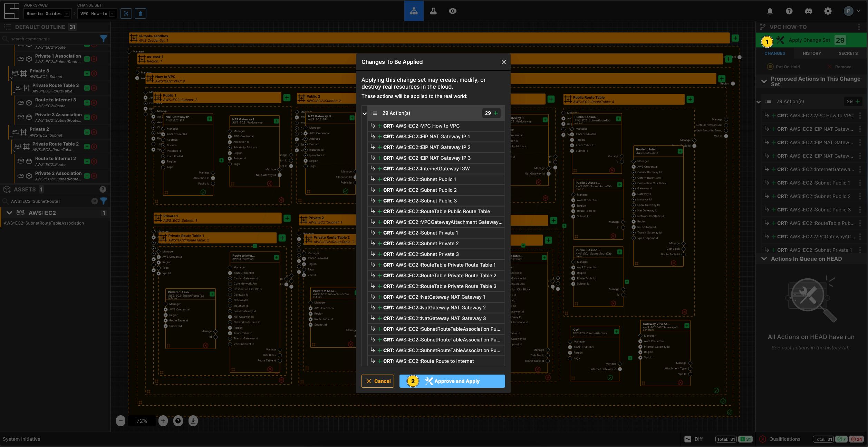Open the Discord community link

(x=808, y=11)
